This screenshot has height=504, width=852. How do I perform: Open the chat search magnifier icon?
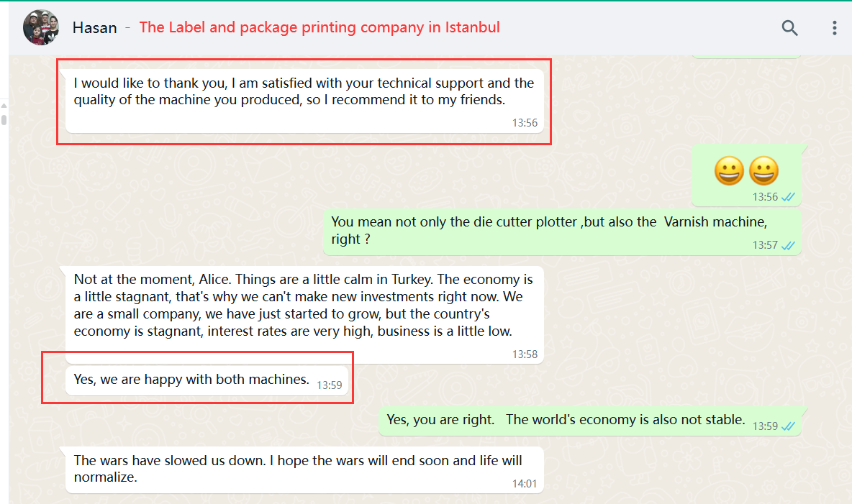789,28
